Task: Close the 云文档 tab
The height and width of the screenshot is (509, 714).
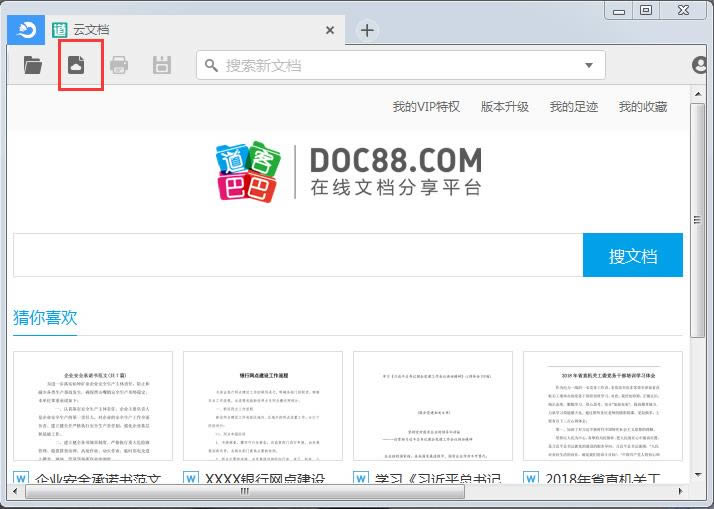Action: [x=330, y=30]
